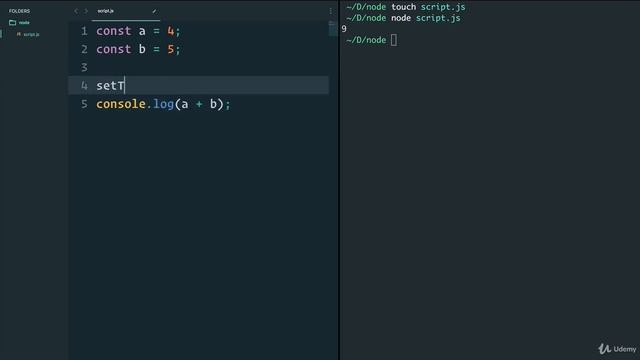This screenshot has width=640, height=360.
Task: Click the number 5 on line 2
Action: 171,49
